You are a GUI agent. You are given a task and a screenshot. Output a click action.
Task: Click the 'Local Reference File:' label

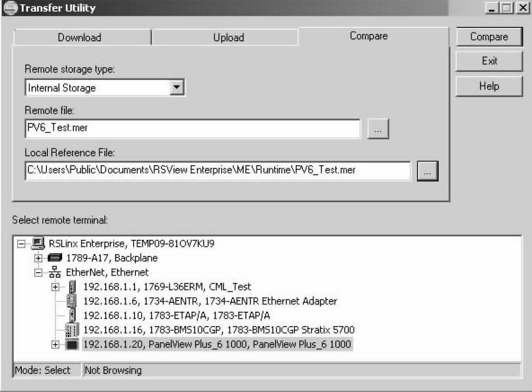[x=70, y=152]
